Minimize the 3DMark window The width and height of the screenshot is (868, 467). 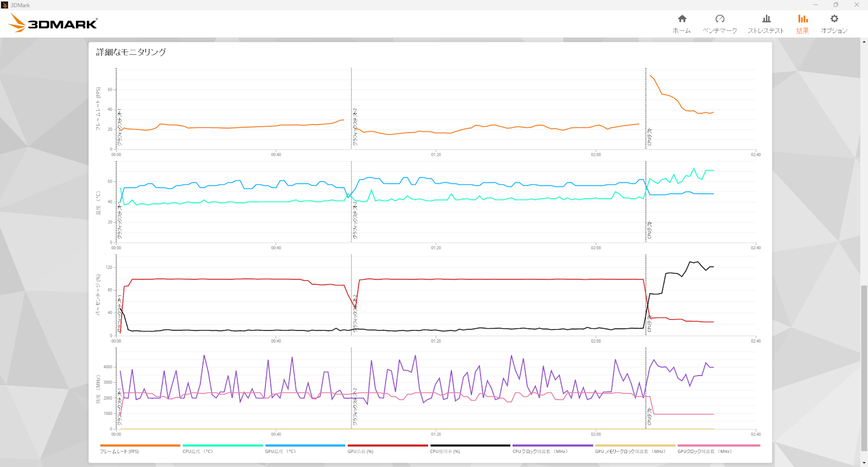coord(815,5)
